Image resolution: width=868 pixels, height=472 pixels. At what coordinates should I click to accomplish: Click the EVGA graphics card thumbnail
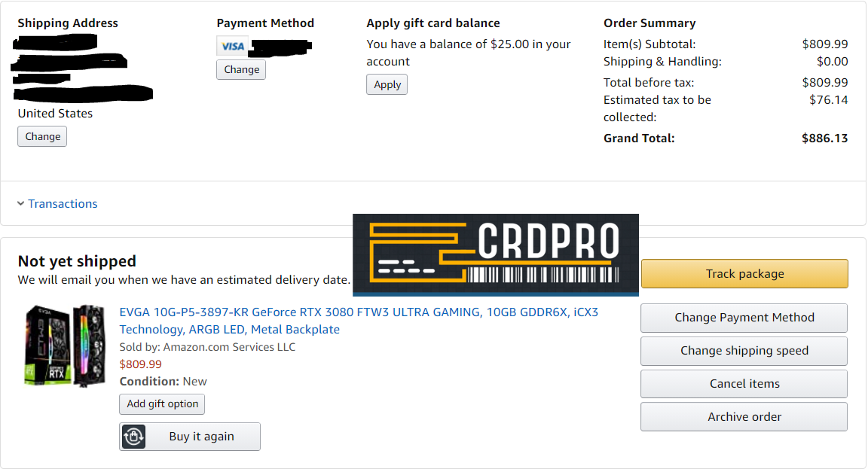tap(65, 345)
